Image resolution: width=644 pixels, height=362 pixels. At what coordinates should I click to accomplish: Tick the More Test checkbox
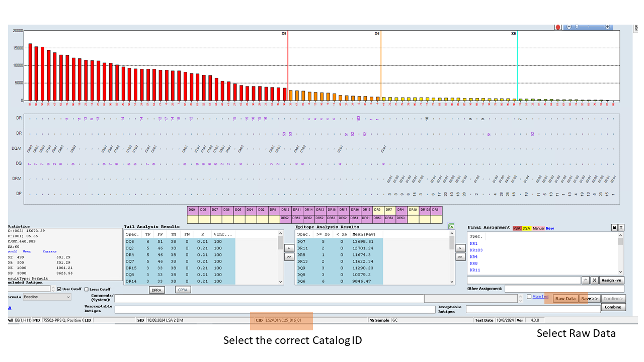(x=529, y=297)
